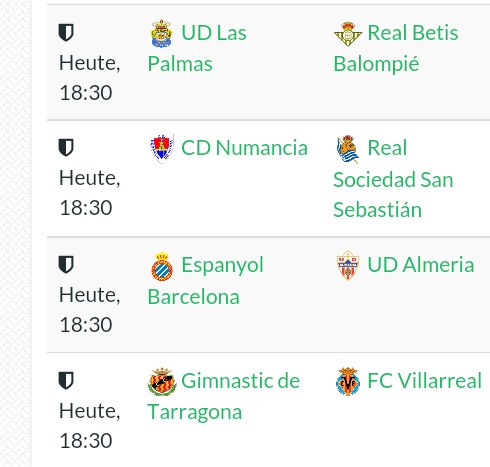Open Real Sociedad San Sebastián link
The image size is (490, 467).
393,178
